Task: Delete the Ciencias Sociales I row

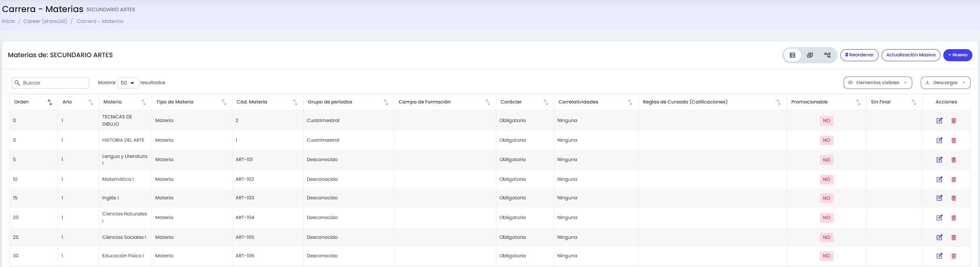Action: (x=954, y=237)
